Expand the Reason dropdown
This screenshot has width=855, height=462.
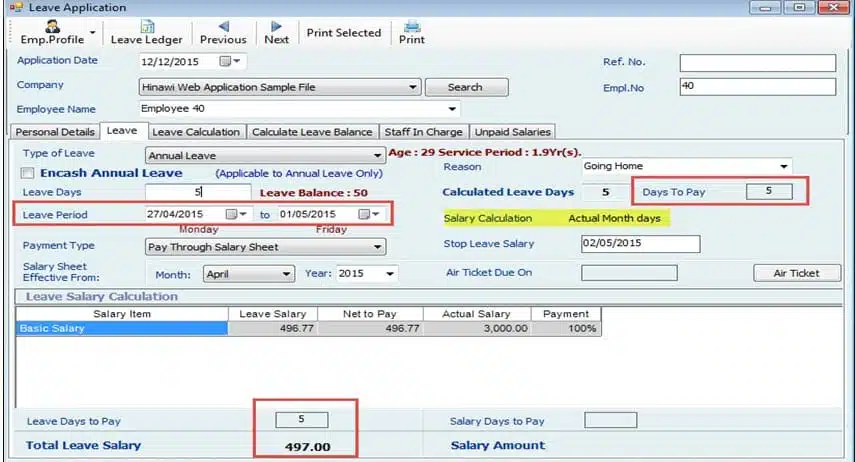coord(783,167)
